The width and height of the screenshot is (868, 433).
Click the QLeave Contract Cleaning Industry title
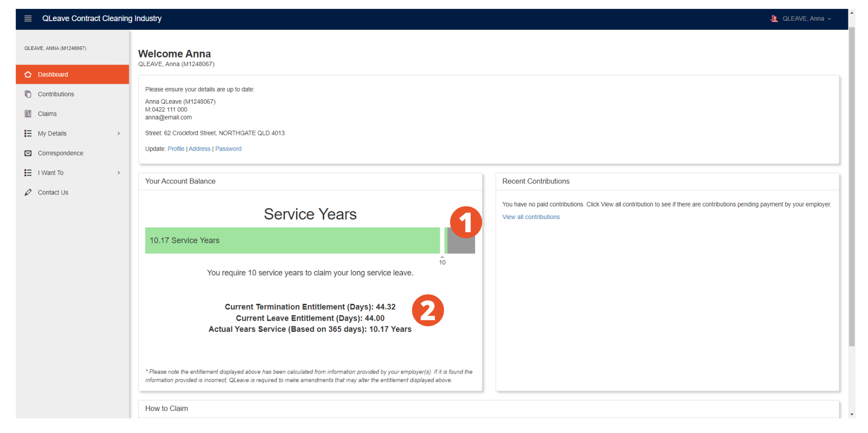[102, 19]
